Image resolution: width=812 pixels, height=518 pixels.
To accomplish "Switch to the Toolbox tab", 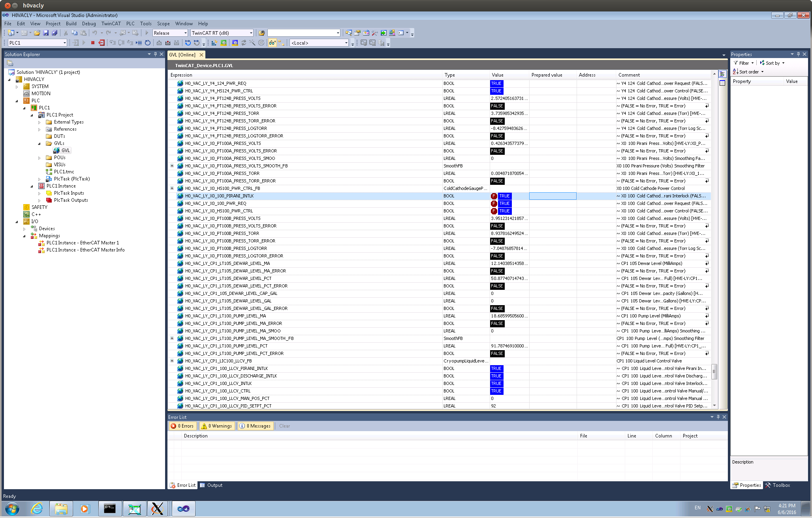I will click(777, 486).
